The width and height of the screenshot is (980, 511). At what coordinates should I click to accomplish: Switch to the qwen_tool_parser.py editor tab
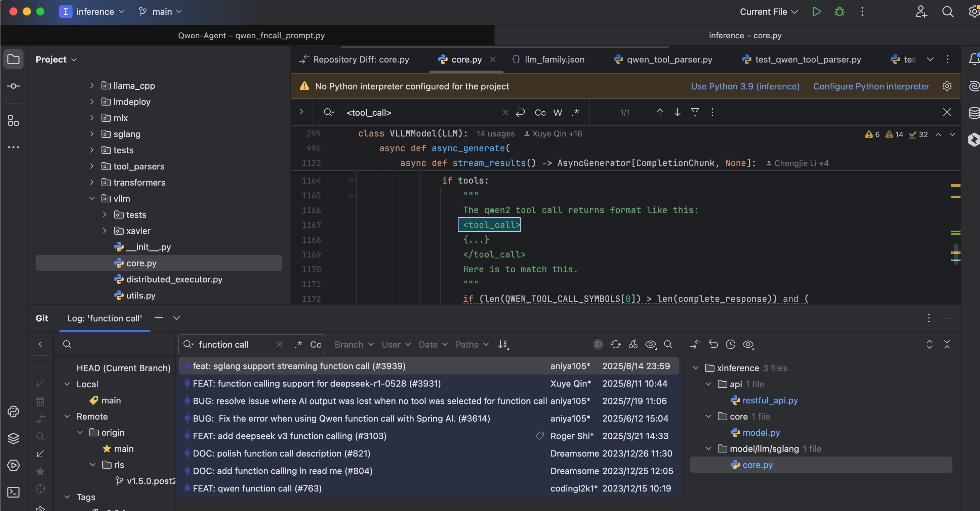[x=663, y=60]
